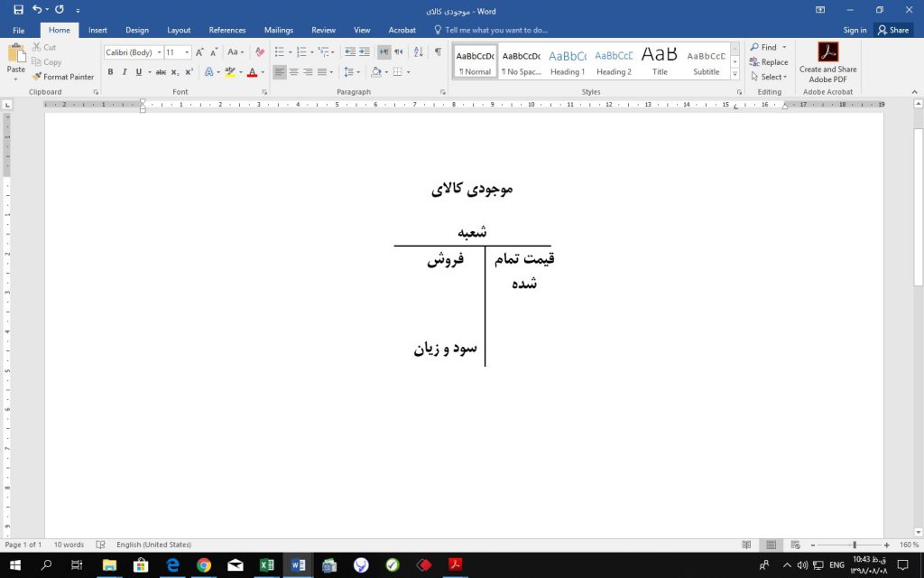
Task: Open Excel from the Windows taskbar
Action: [x=267, y=565]
